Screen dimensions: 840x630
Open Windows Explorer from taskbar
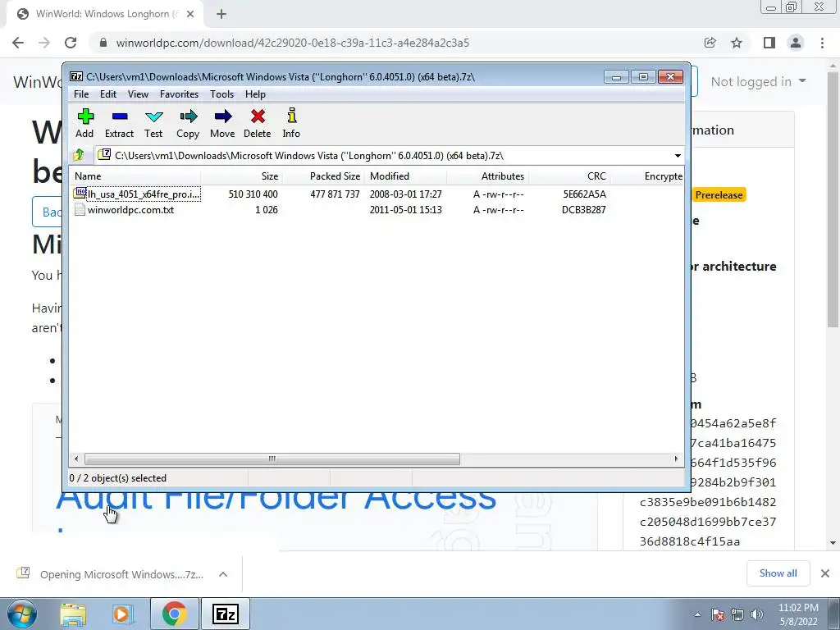click(73, 614)
